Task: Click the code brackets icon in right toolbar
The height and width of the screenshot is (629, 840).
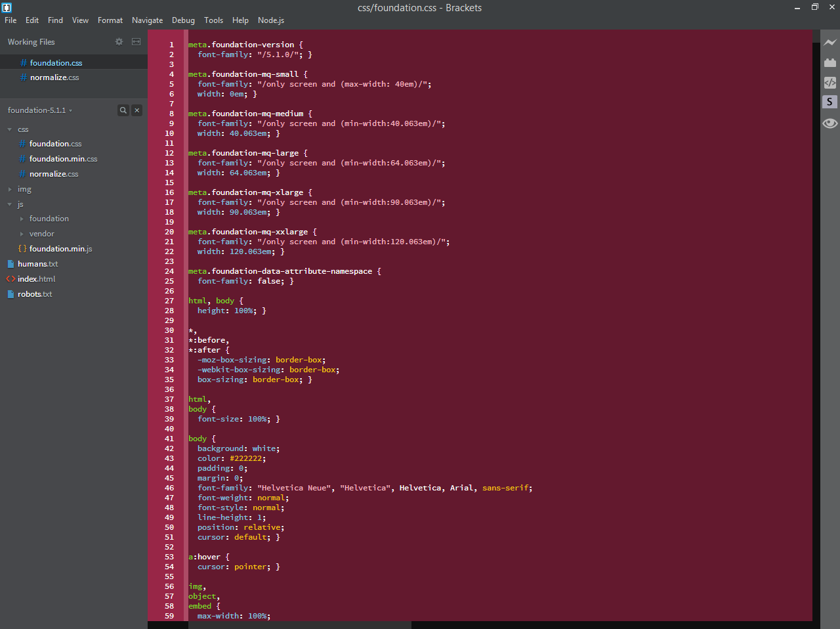Action: coord(830,83)
